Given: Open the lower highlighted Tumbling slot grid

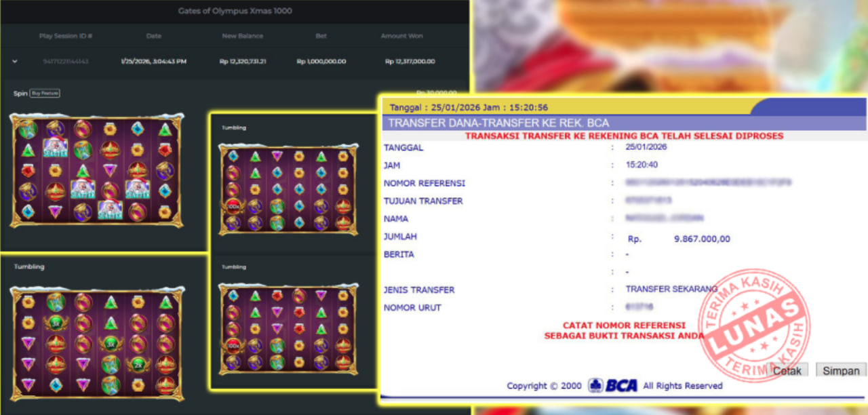Looking at the screenshot, I should 289,328.
